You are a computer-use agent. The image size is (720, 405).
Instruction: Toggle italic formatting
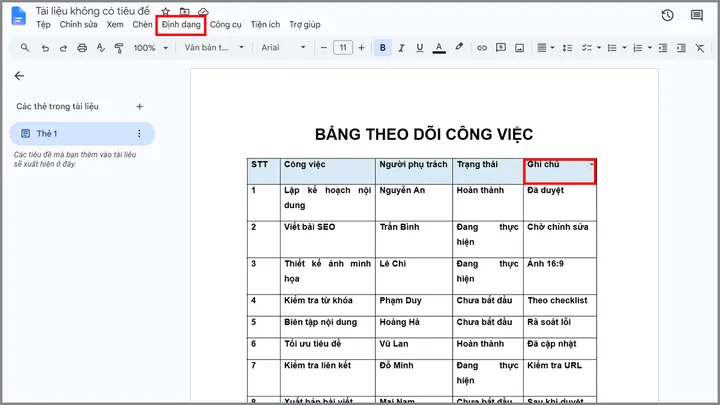pos(401,48)
